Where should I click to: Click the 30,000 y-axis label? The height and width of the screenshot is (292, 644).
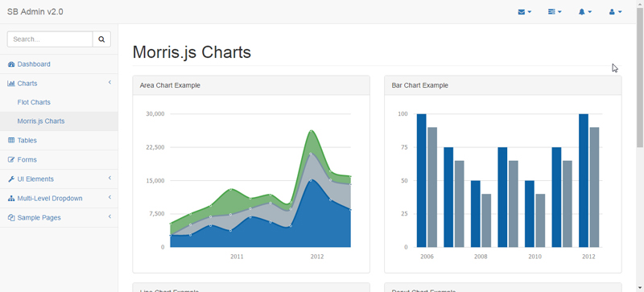pyautogui.click(x=155, y=113)
